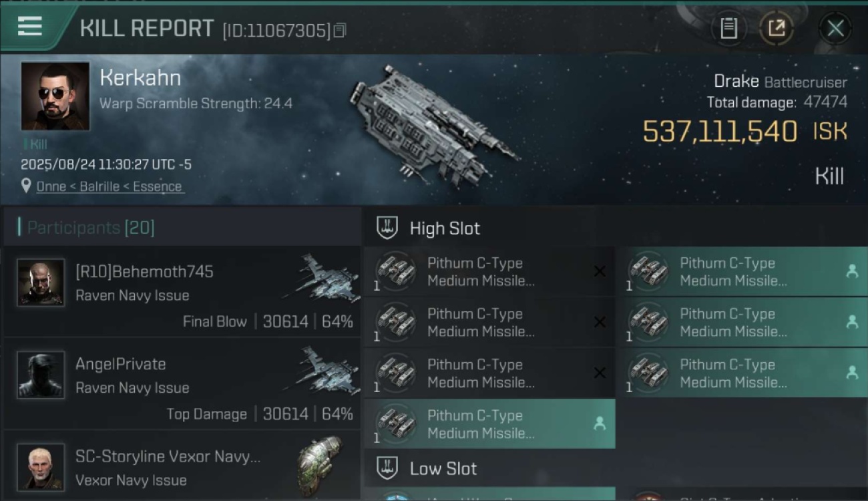Open SC-Storyline Vexor Navy participant entry
Viewport: 868px width, 501px height.
pyautogui.click(x=182, y=466)
